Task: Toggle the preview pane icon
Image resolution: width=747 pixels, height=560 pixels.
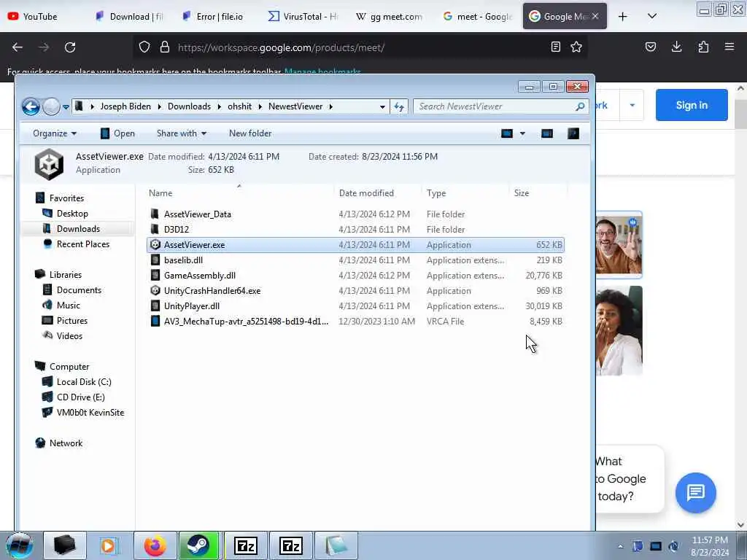Action: click(547, 133)
